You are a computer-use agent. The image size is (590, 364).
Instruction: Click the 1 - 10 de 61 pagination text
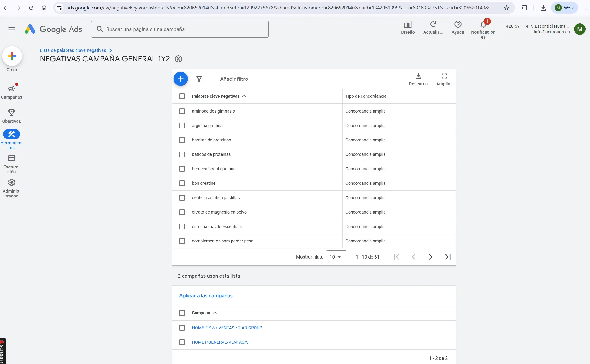367,257
